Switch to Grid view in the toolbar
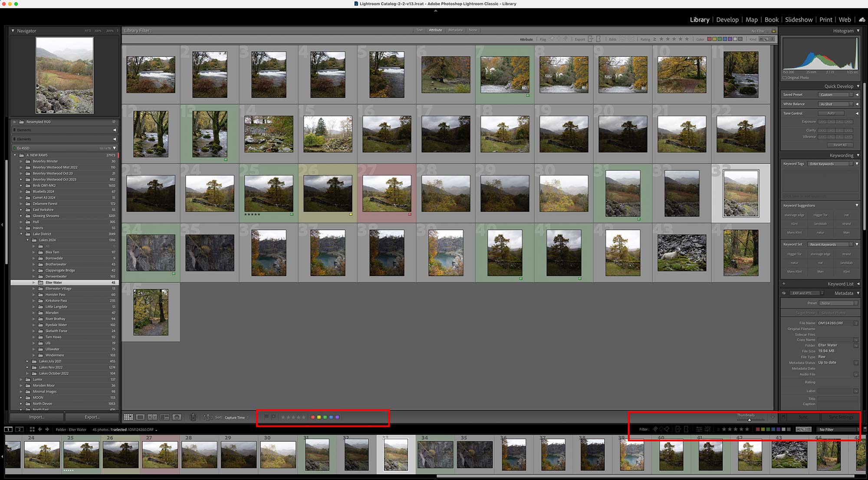The image size is (868, 480). tap(129, 417)
